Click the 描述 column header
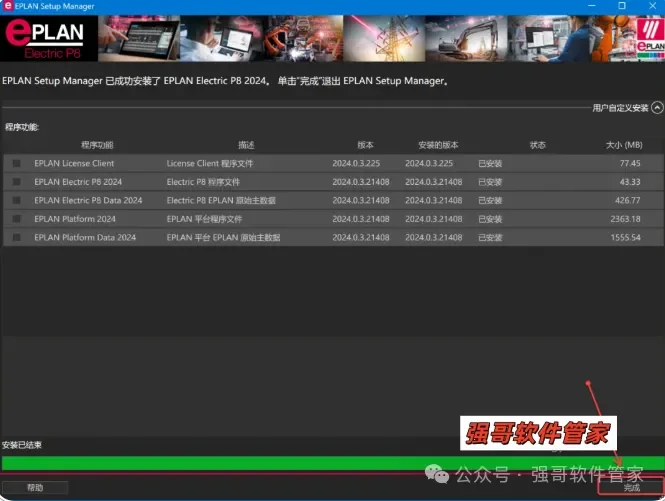This screenshot has height=501, width=665. 246,145
